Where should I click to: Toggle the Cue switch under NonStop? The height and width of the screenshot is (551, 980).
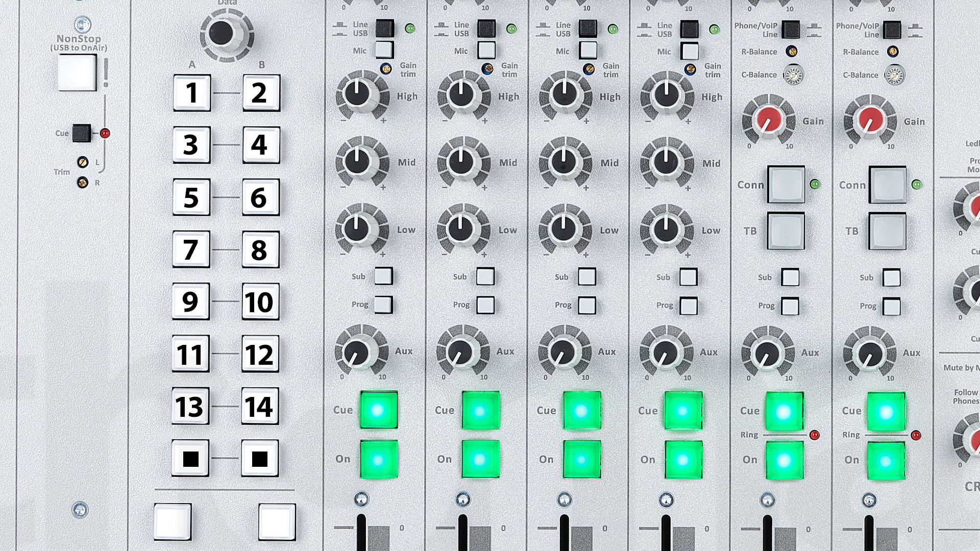click(82, 133)
